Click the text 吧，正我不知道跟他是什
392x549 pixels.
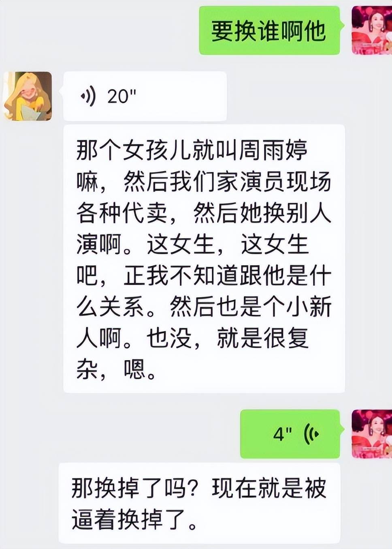[204, 276]
